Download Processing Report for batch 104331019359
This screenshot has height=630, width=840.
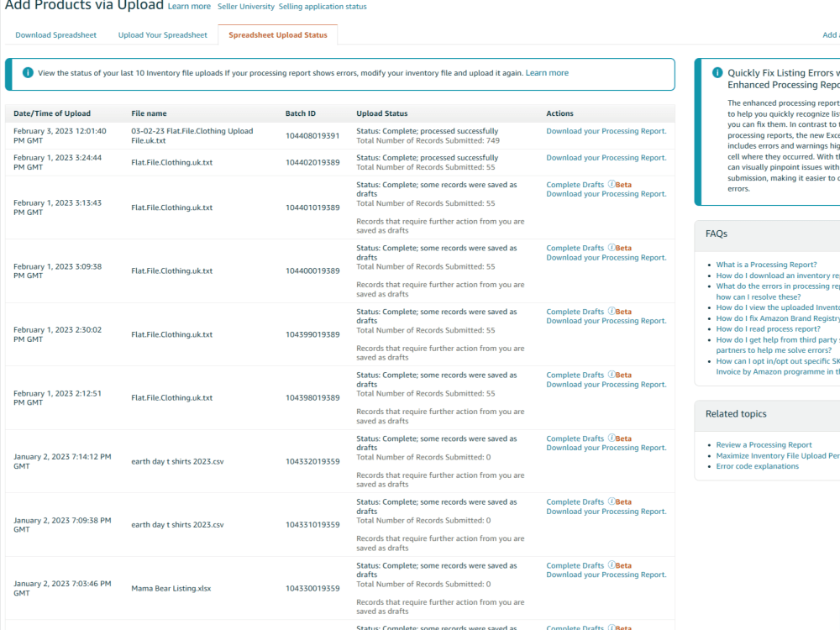(606, 512)
